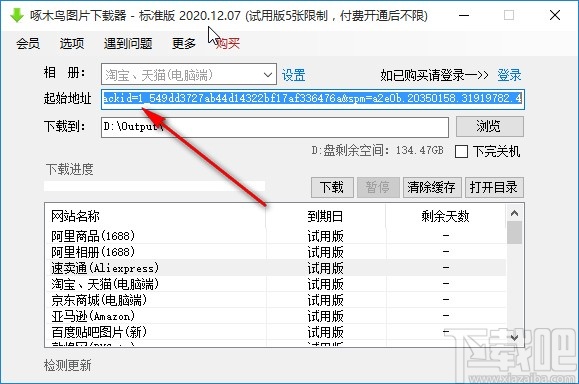
Task: Open the 选项 menu
Action: (72, 44)
